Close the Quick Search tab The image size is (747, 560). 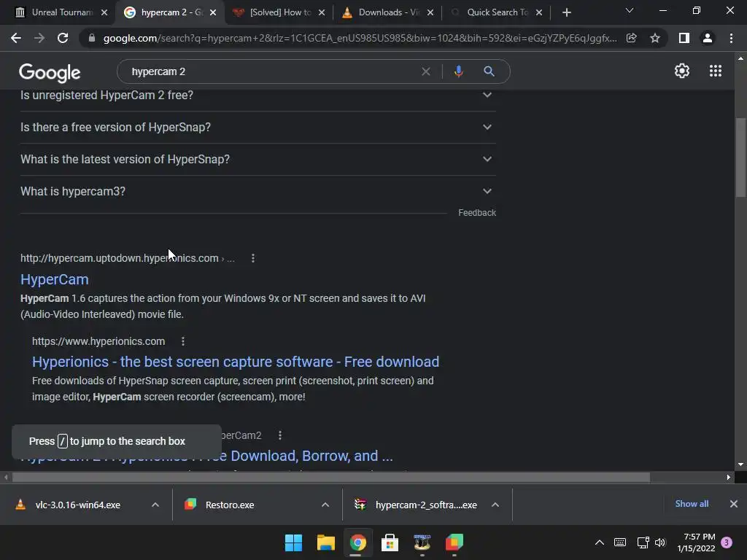click(539, 13)
